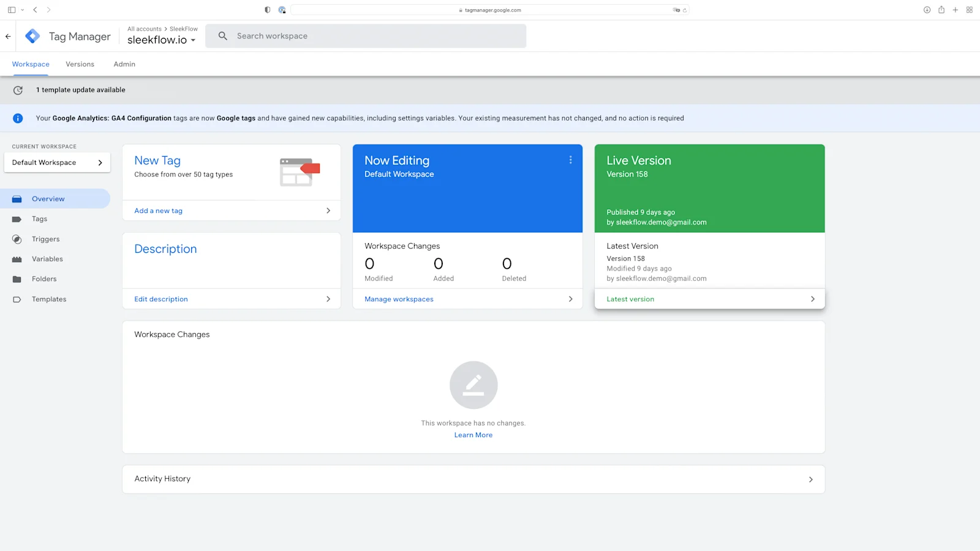Viewport: 980px width, 551px height.
Task: Select the Templates sidebar icon
Action: pos(17,299)
